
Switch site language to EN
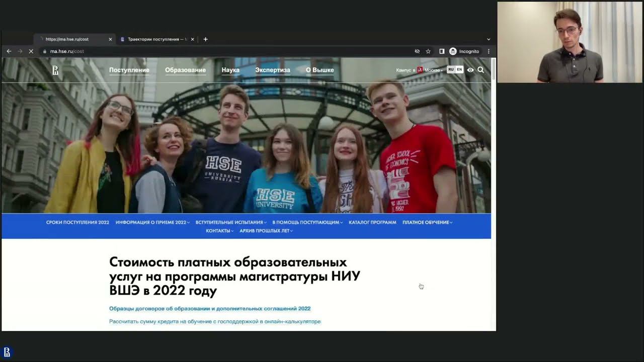coord(459,69)
